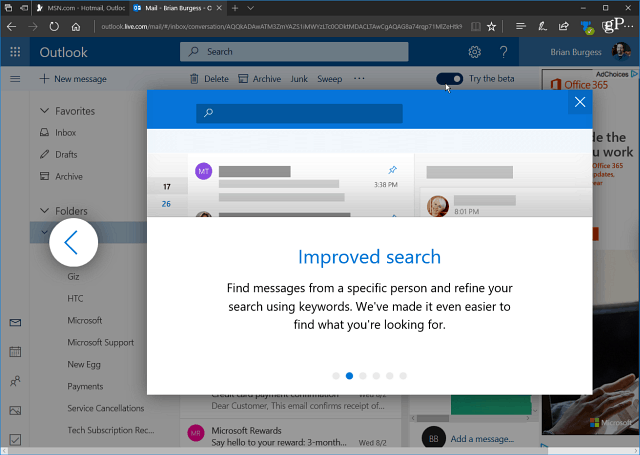
Task: Open the Mail module icon
Action: pos(15,323)
